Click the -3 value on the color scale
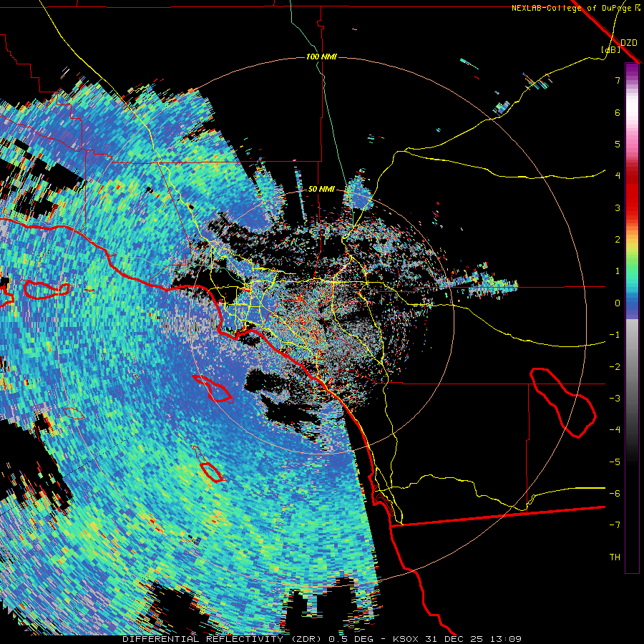This screenshot has height=644, width=644. (x=615, y=398)
